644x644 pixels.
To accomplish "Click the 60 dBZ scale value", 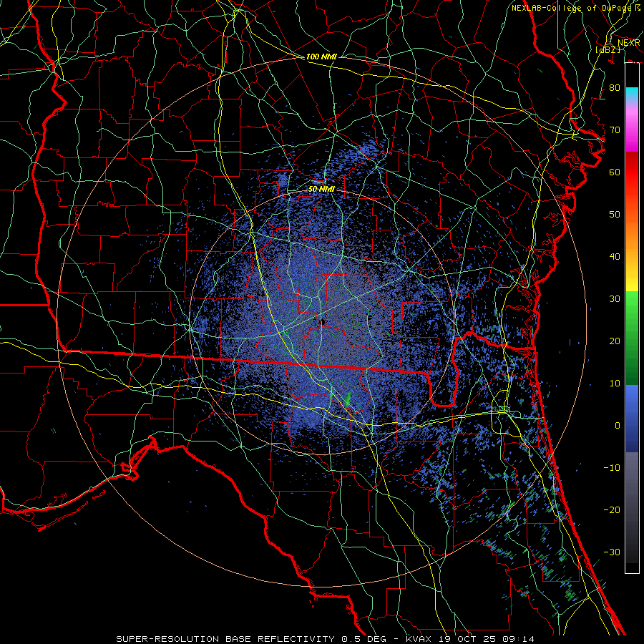I will point(615,172).
